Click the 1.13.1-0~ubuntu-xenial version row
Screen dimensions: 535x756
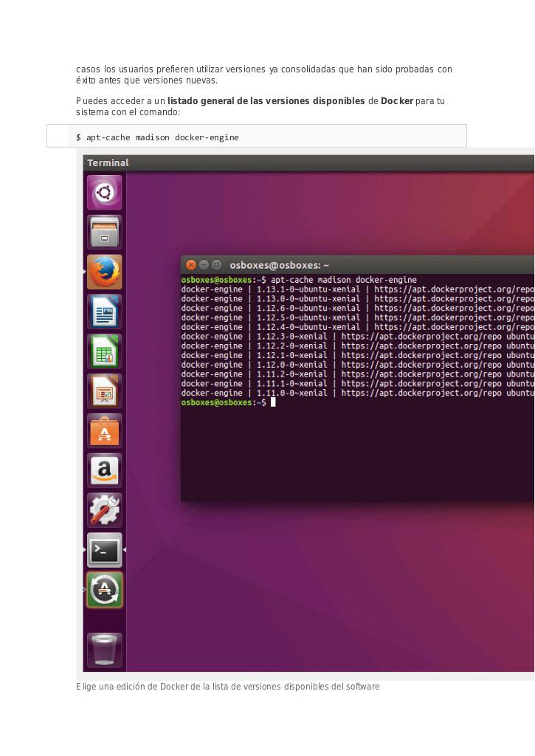coord(357,289)
